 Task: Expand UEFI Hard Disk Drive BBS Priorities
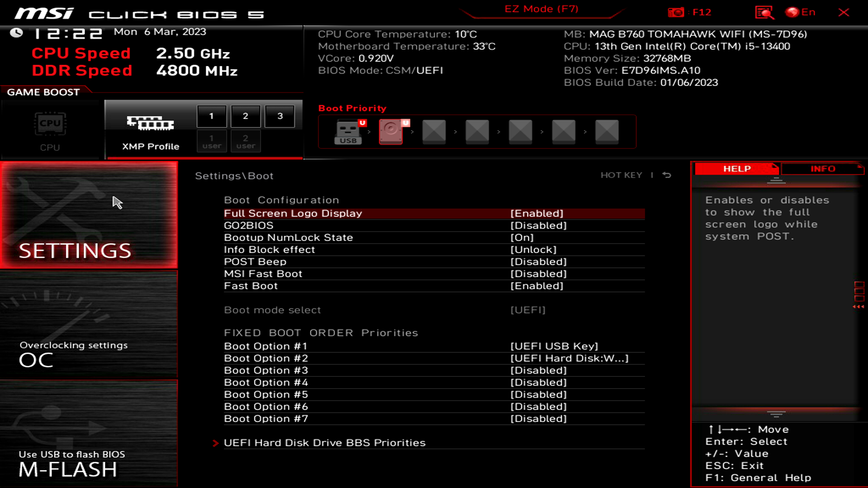pos(325,442)
